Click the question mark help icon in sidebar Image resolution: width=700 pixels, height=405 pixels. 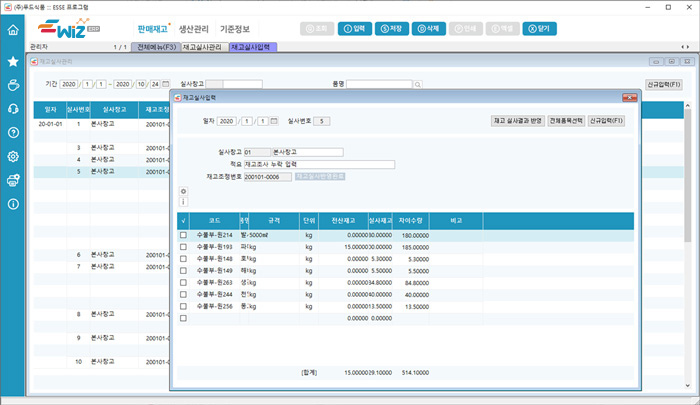click(x=13, y=133)
